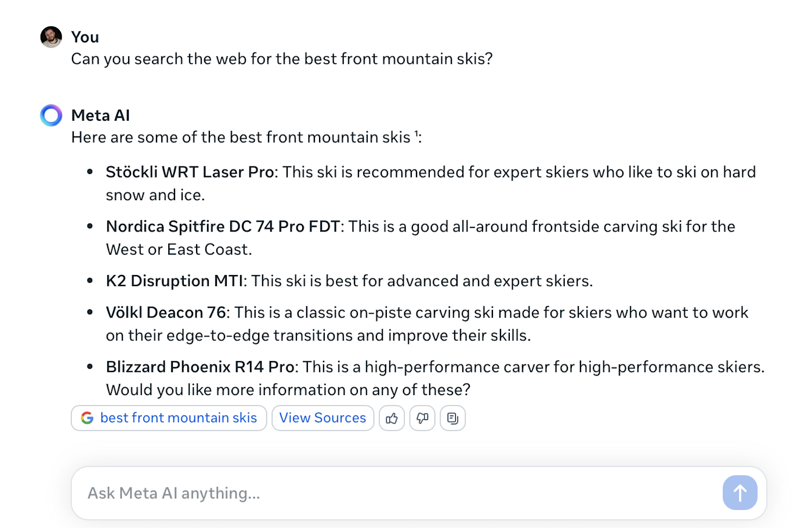Screen dimensions: 812x528
Task: Click the user's question about front mountain skis
Action: 282,59
